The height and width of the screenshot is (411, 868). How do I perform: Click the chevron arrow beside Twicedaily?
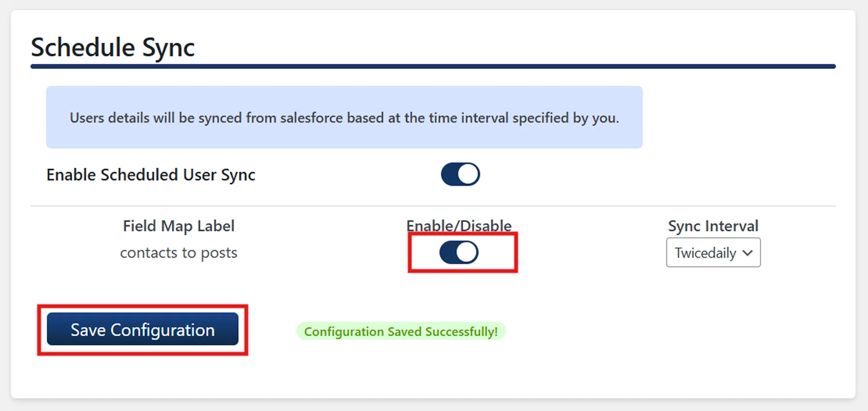point(748,252)
